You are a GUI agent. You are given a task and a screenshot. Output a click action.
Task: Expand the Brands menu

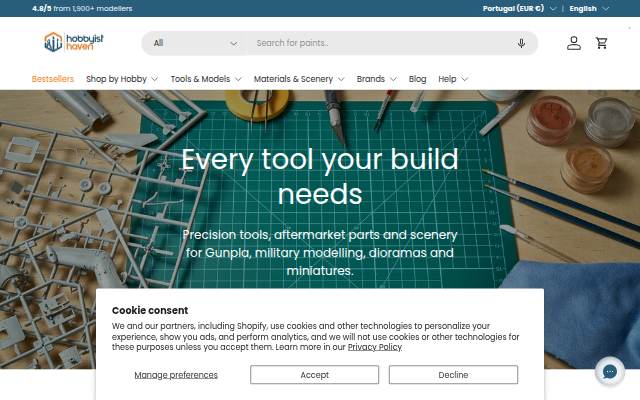point(376,79)
